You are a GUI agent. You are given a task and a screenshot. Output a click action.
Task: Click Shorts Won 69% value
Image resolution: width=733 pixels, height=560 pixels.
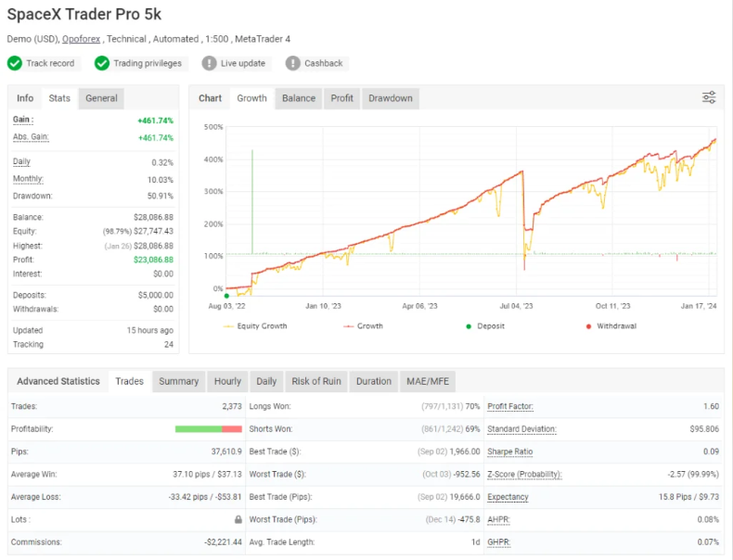pos(472,428)
